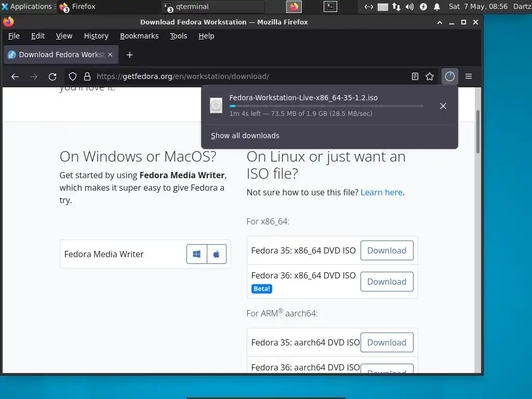This screenshot has width=532, height=399.
Task: Download Fedora 35 aarch64 DVD ISO
Action: pos(387,342)
